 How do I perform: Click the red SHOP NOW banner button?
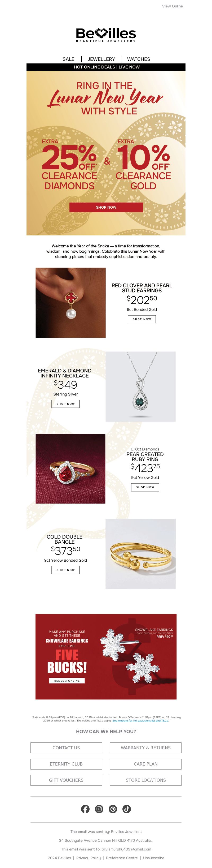(106, 207)
